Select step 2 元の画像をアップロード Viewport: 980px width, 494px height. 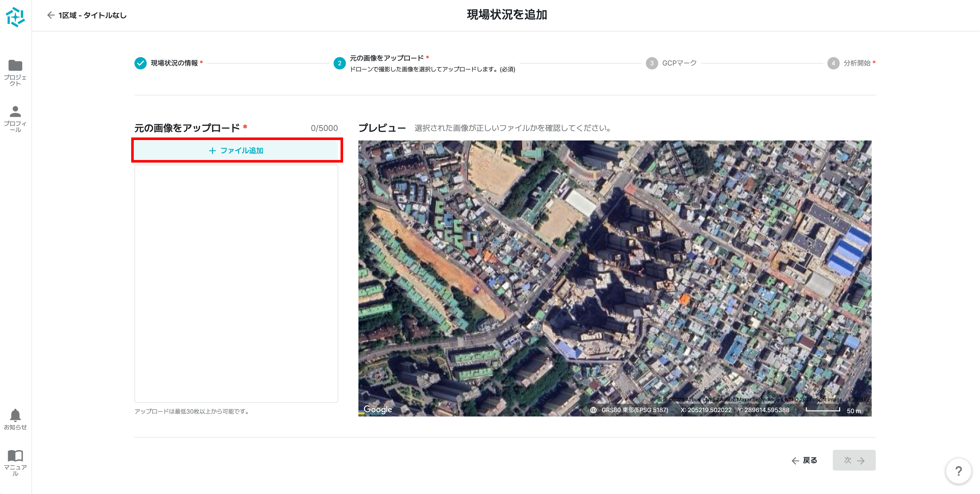339,63
